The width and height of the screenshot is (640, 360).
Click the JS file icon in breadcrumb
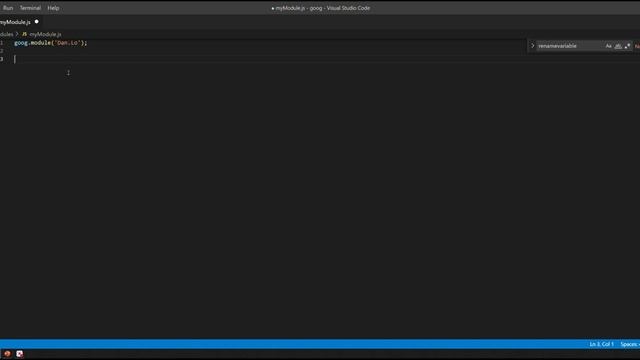[24, 34]
